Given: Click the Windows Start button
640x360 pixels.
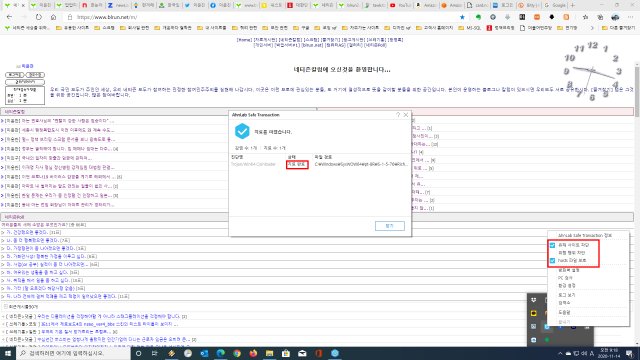Looking at the screenshot, I should pyautogui.click(x=8, y=353).
